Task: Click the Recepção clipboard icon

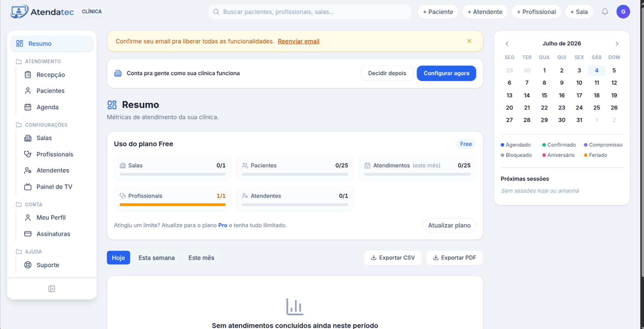Action: (28, 74)
